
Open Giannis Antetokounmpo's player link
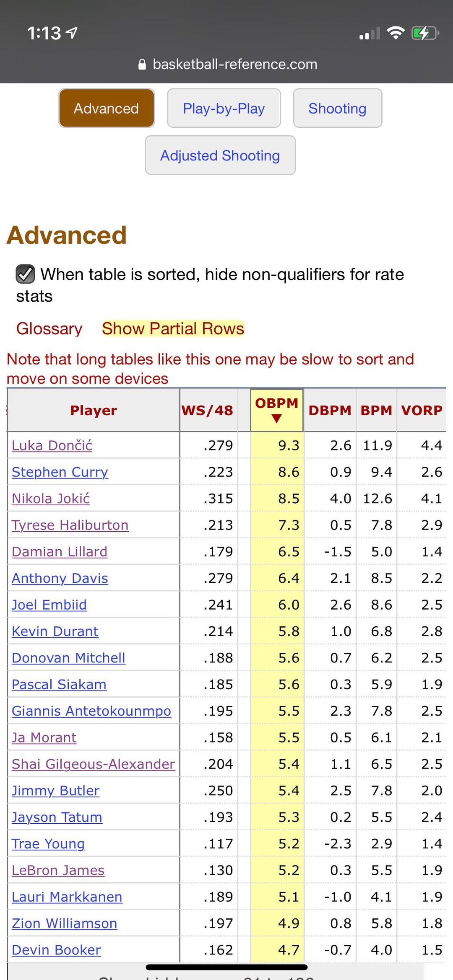(x=91, y=711)
